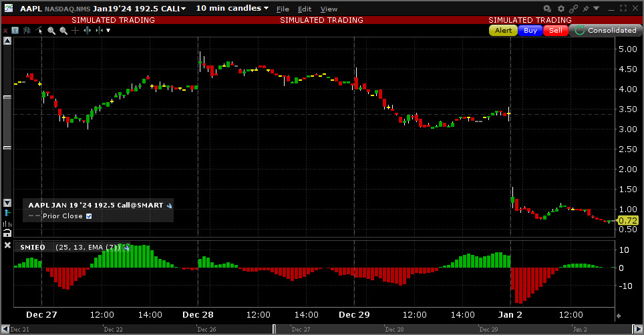Screen dimensions: 644x335
Task: Open the View menu
Action: (x=329, y=9)
